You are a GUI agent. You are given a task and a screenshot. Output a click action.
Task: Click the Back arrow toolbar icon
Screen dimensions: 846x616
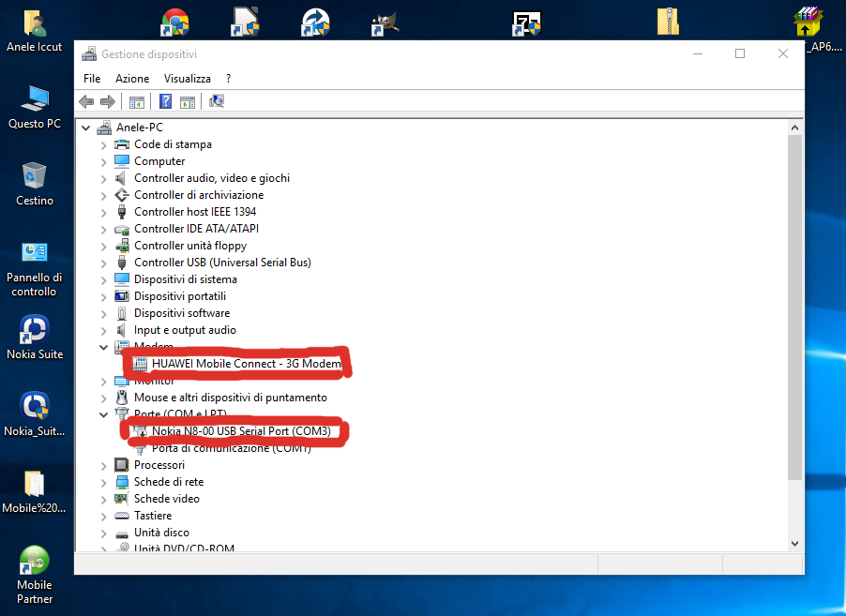86,101
